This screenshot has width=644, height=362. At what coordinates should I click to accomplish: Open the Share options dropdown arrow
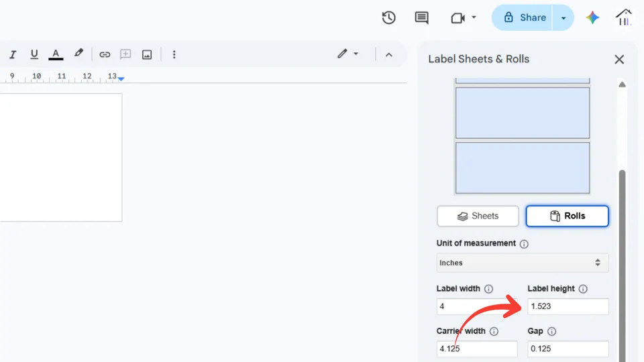pyautogui.click(x=563, y=17)
